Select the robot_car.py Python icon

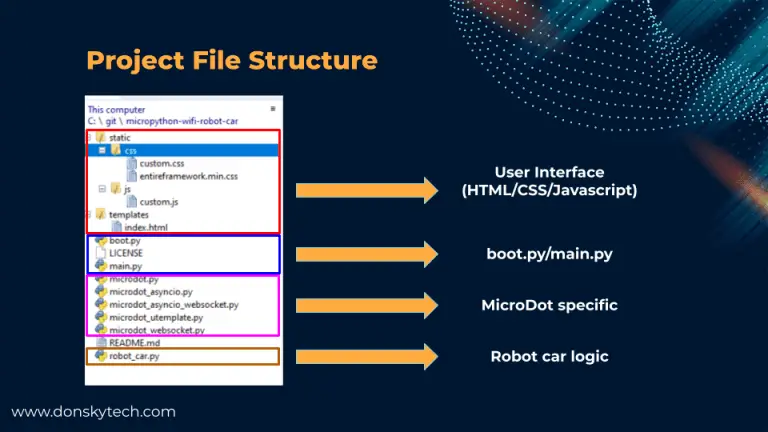(100, 355)
